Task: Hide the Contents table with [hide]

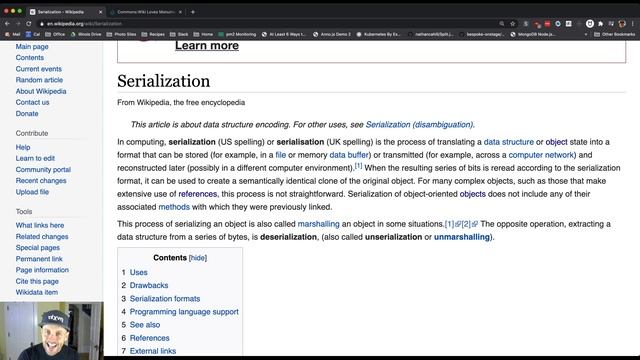Action: (x=198, y=258)
